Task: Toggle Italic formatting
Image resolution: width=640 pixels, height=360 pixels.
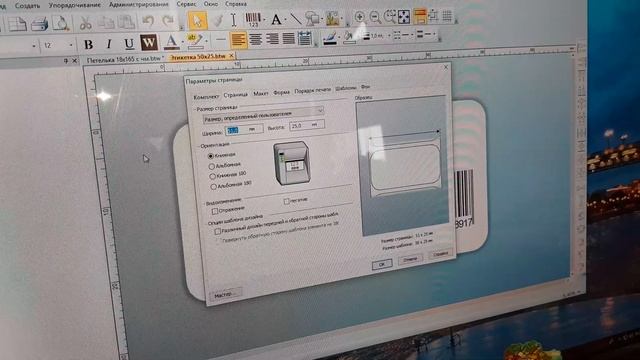Action: point(109,44)
